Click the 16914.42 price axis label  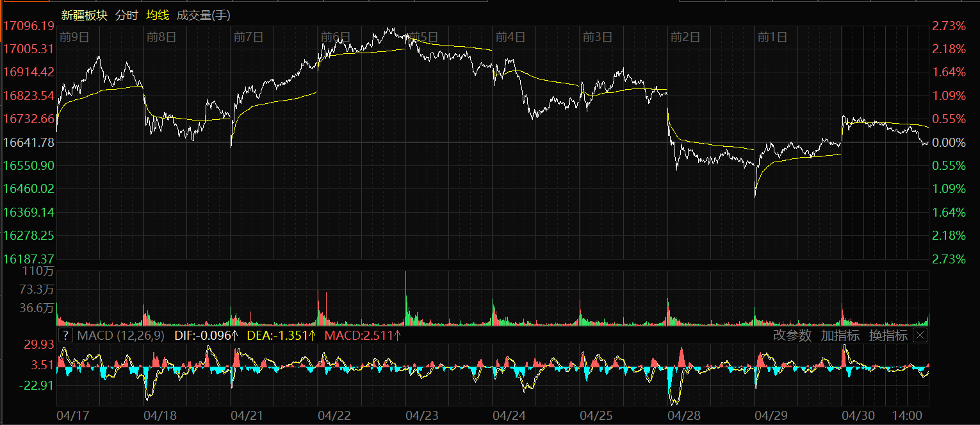29,72
